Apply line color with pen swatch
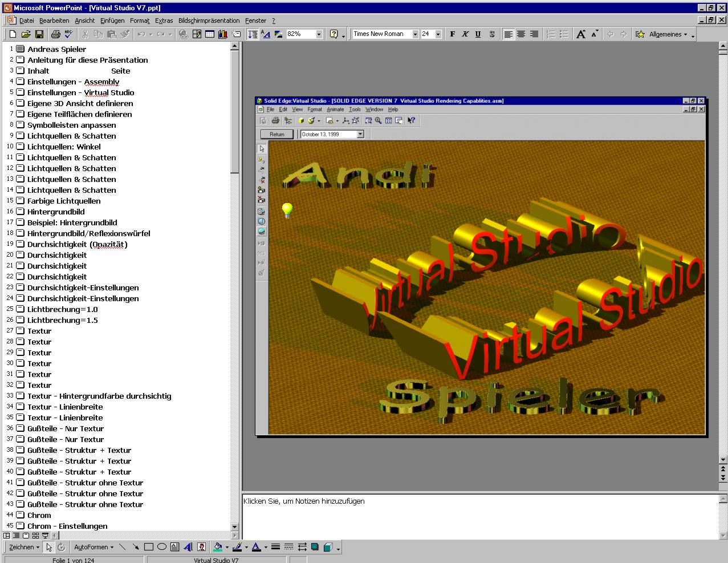The width and height of the screenshot is (728, 563). tap(237, 547)
